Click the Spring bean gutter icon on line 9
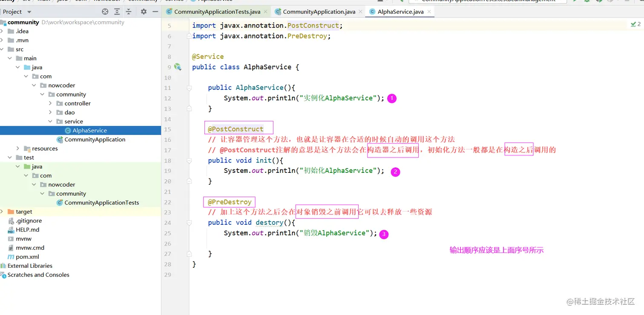 [178, 67]
